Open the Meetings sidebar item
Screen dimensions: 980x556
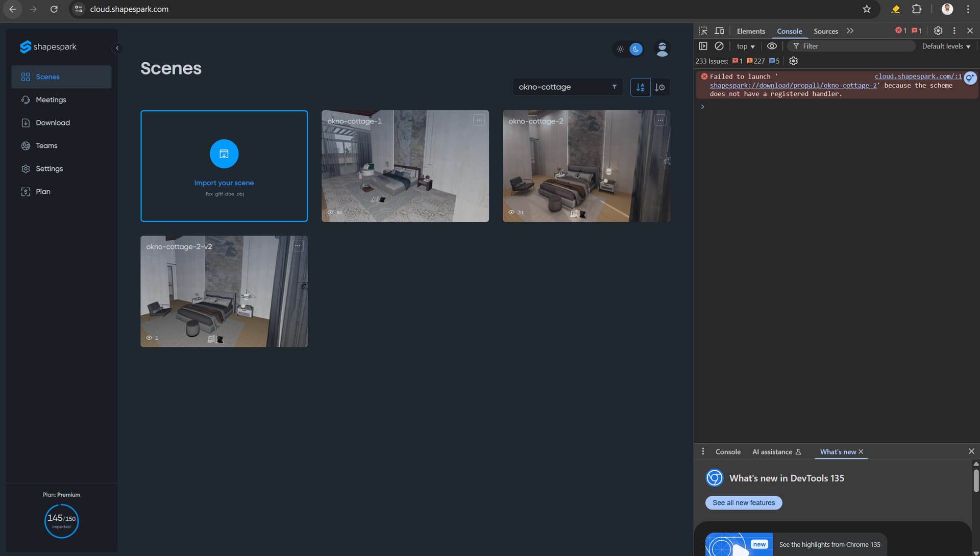[51, 99]
